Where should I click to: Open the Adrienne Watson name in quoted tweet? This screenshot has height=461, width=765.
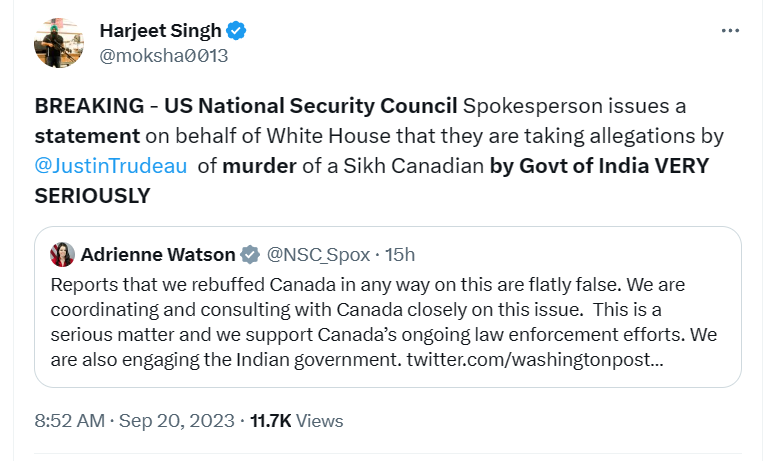158,255
